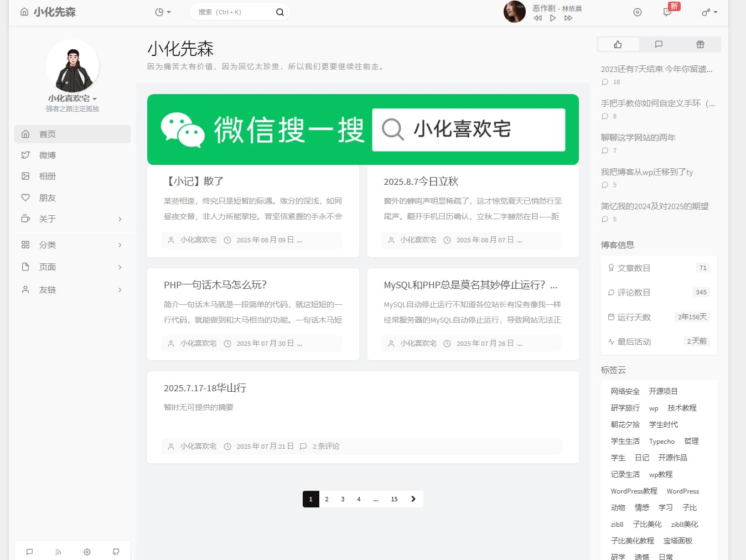Open the notification icon with 新 badge
The width and height of the screenshot is (746, 560).
(667, 12)
